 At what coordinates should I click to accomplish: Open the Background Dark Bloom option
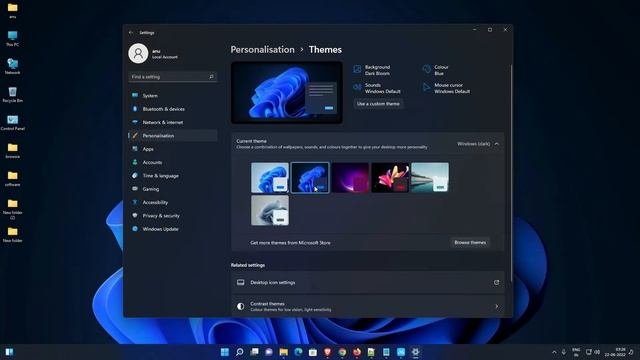[x=372, y=70]
